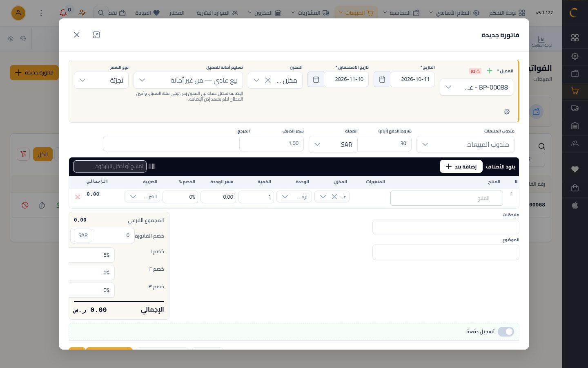
Task: Click the notes input field
Action: [x=446, y=227]
